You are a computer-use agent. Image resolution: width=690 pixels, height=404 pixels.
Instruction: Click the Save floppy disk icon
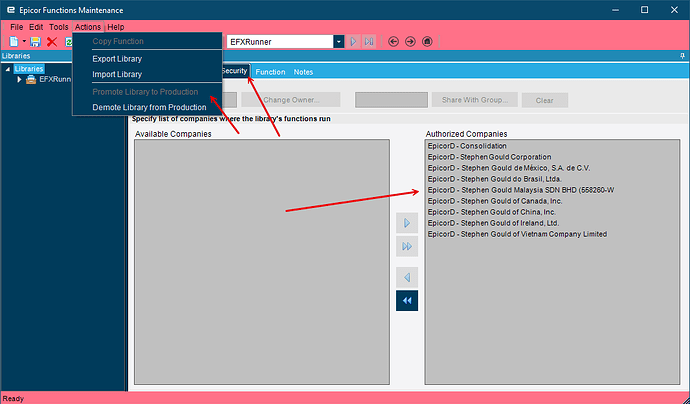(35, 42)
